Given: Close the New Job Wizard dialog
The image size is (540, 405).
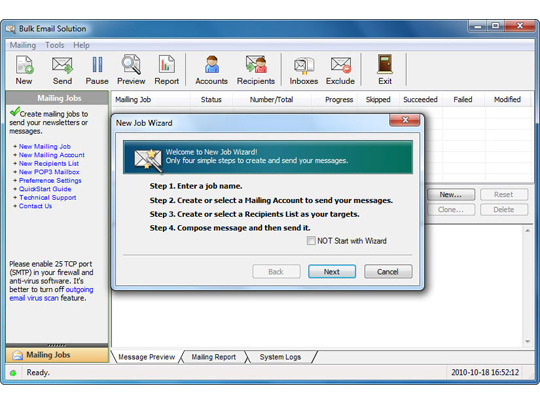Looking at the screenshot, I should point(405,120).
